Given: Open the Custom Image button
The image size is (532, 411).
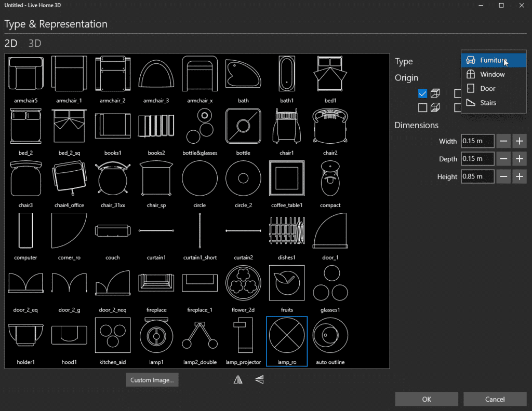Looking at the screenshot, I should coord(152,380).
